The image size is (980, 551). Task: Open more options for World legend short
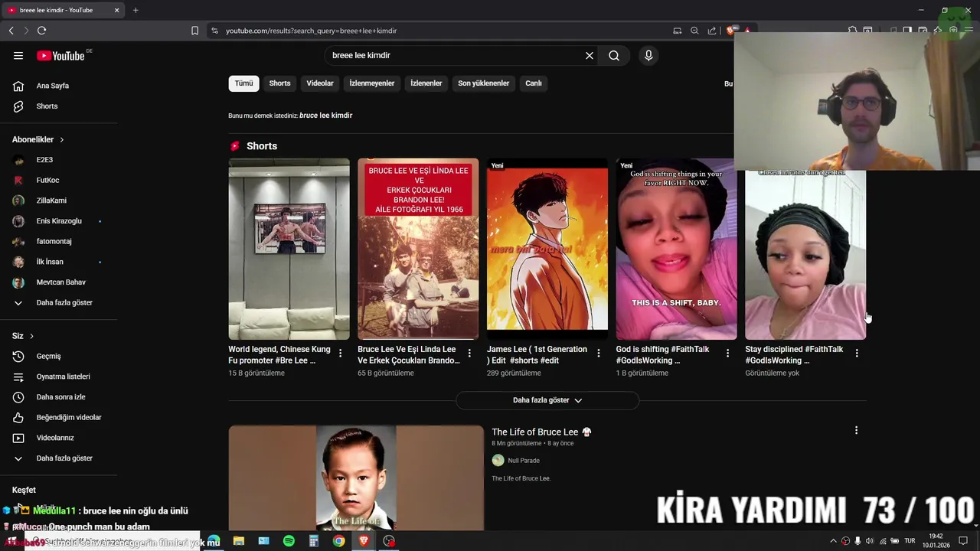(x=340, y=353)
